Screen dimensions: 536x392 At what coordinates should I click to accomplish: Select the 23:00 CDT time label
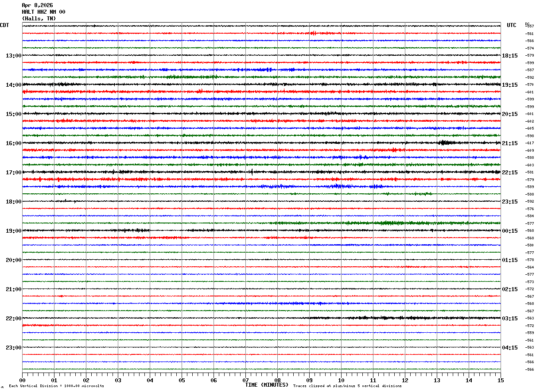point(14,348)
